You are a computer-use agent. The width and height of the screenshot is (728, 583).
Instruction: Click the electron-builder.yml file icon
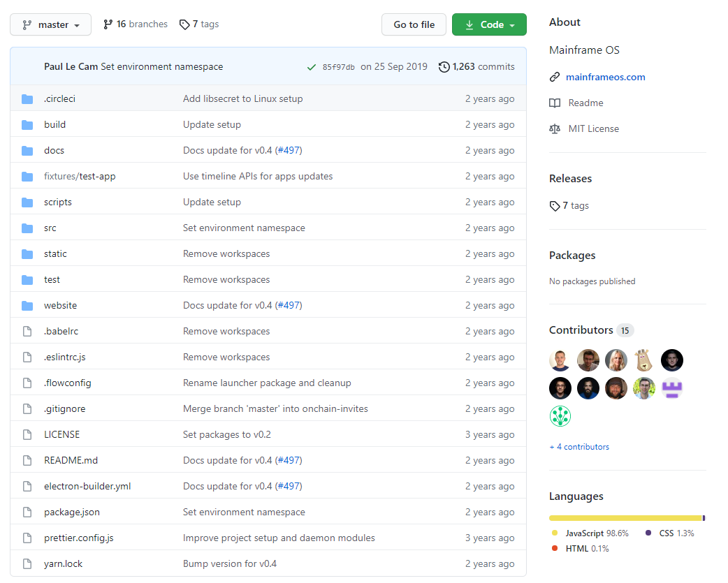[x=27, y=486]
